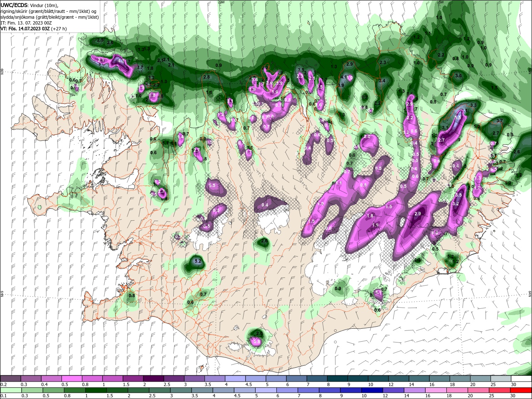Screen dimensions: 532x399
Task: Click the 'rigning/skúrir' legend description line
Action: tap(49, 11)
